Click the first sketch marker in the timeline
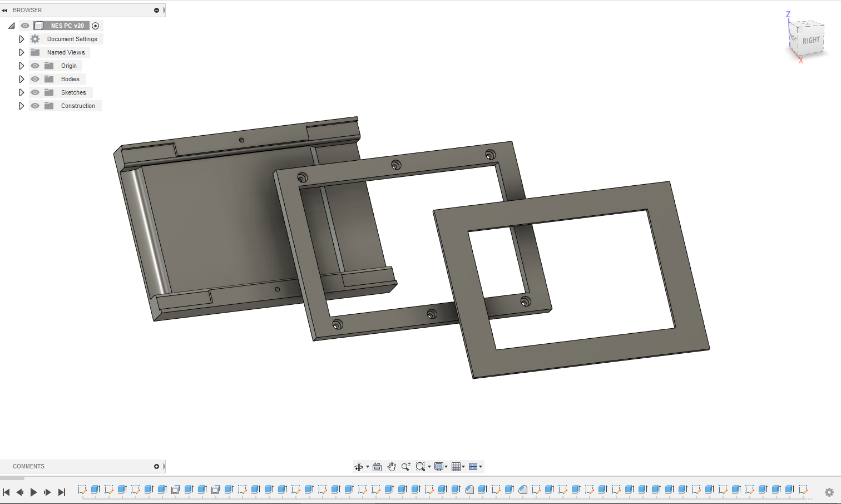841x504 pixels. [82, 491]
